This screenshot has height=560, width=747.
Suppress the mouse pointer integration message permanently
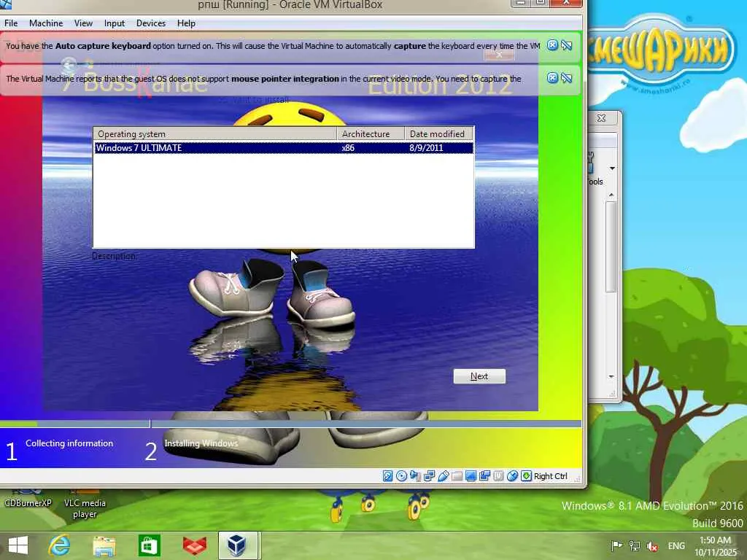click(x=566, y=77)
